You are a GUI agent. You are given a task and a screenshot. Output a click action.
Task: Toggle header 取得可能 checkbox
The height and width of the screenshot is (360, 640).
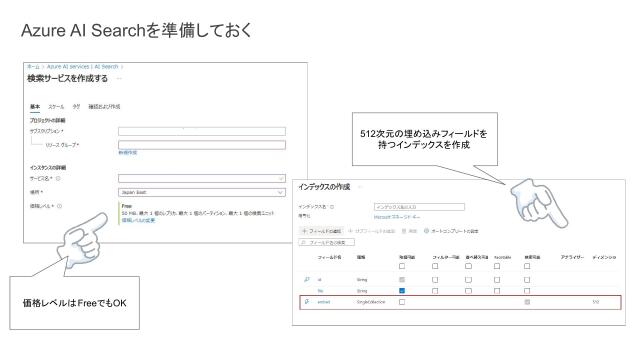click(402, 266)
